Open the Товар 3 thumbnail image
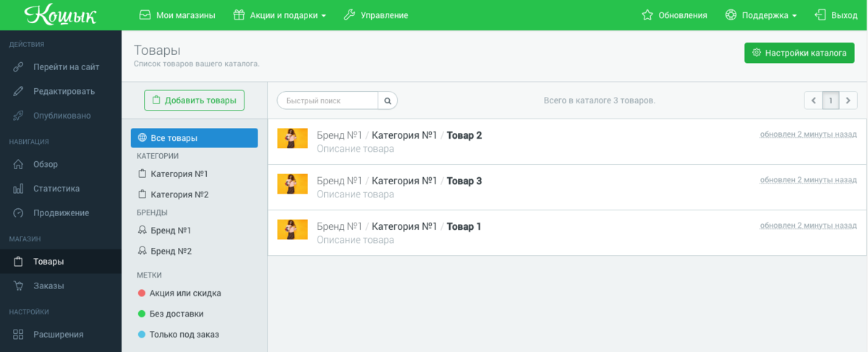 pyautogui.click(x=292, y=184)
